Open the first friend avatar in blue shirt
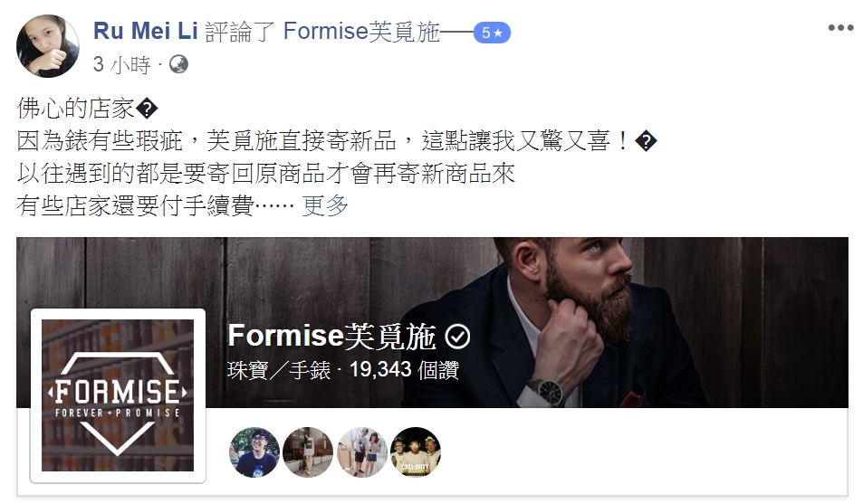The image size is (863, 504). 254,452
